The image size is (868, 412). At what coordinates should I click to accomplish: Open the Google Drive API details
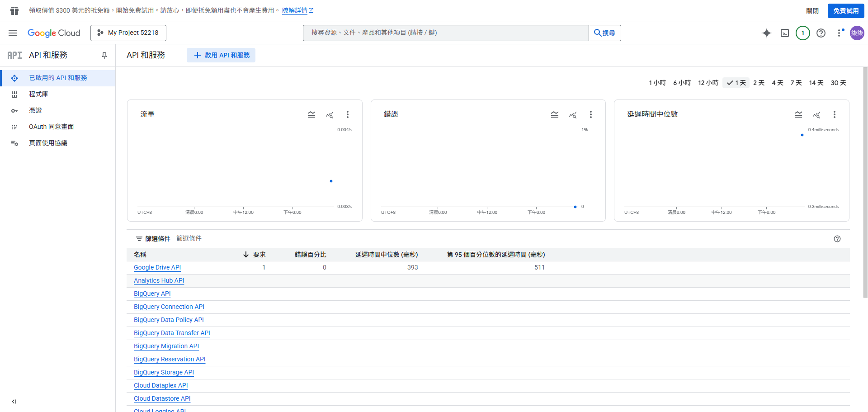[157, 267]
